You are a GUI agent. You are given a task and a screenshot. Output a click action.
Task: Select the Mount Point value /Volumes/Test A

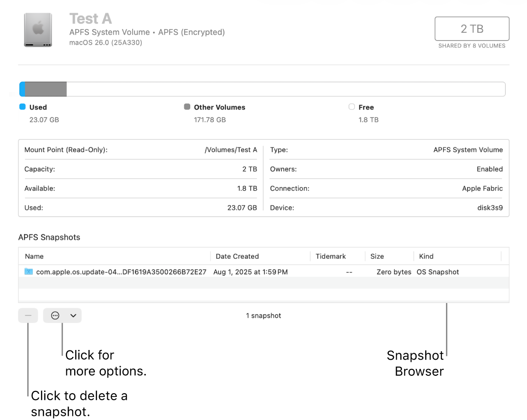[231, 150]
